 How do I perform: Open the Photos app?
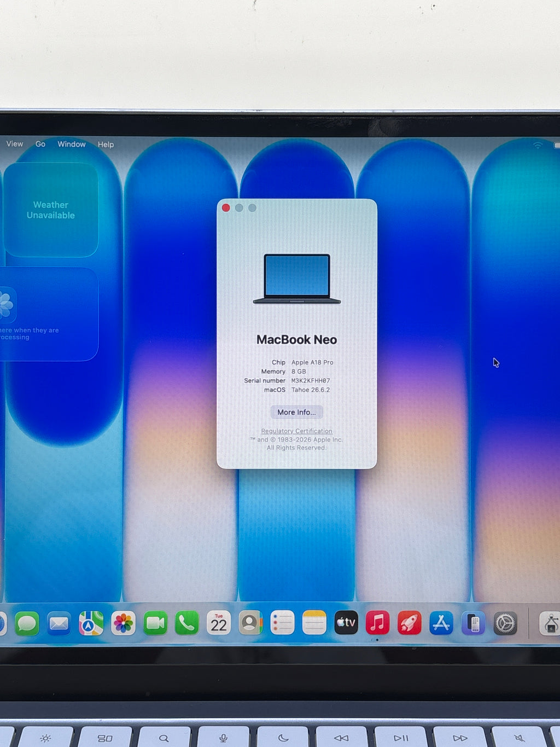click(123, 623)
